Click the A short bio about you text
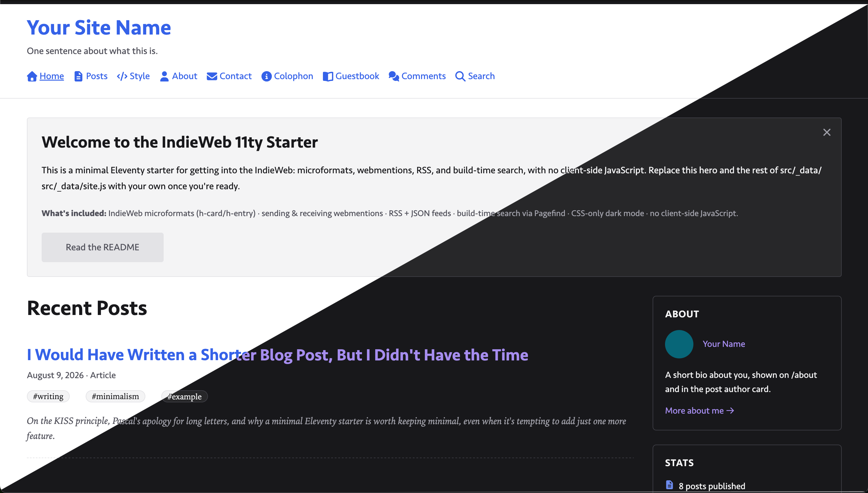The width and height of the screenshot is (868, 493). click(741, 382)
